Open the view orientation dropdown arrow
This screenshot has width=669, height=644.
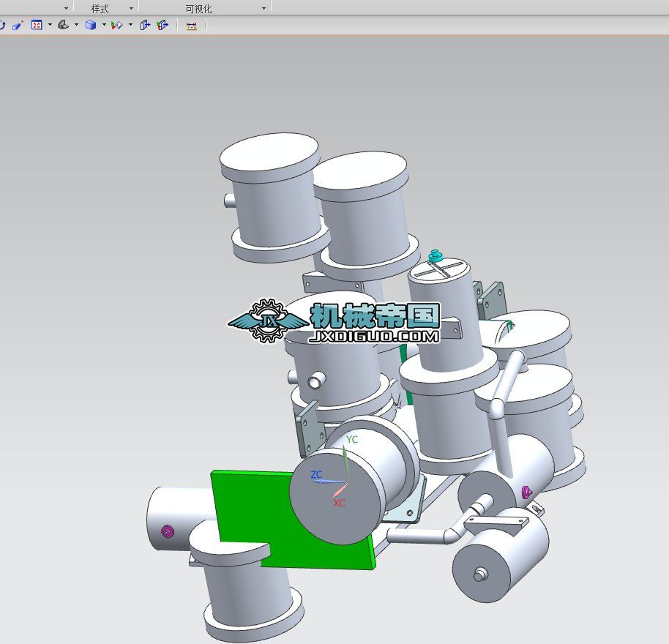[76, 25]
